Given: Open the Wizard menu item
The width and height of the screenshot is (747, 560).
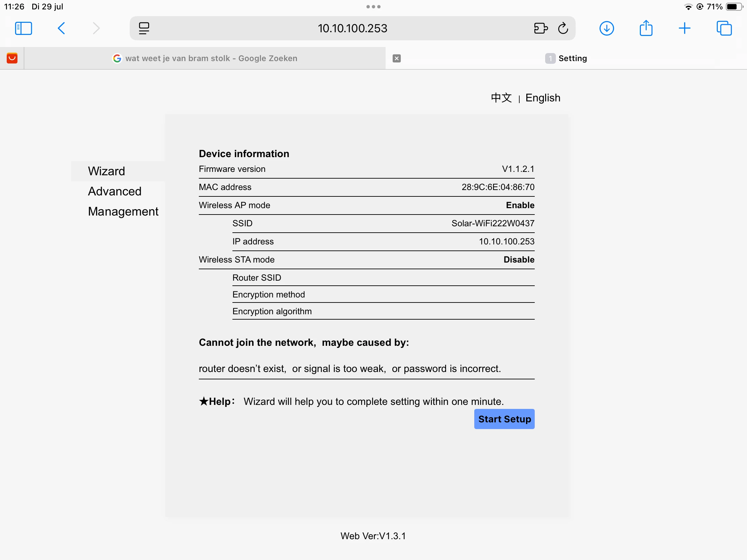Looking at the screenshot, I should (106, 171).
